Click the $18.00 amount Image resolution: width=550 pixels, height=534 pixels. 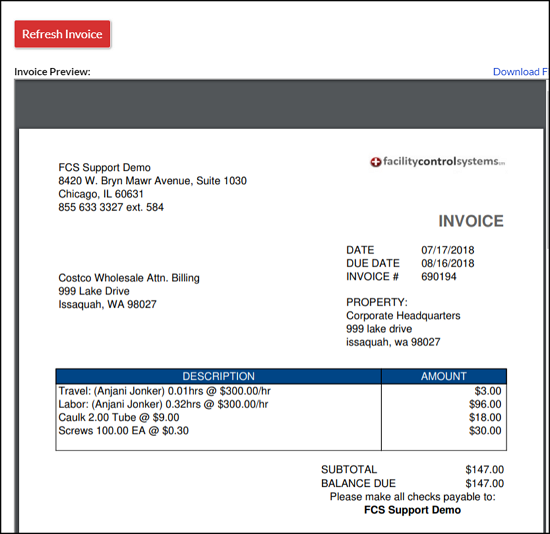[485, 418]
